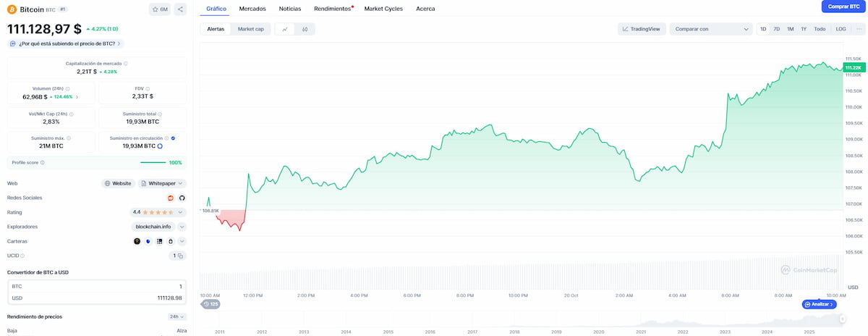Screen dimensions: 868x336
Task: Select the Market cap chart toggle
Action: [x=251, y=29]
